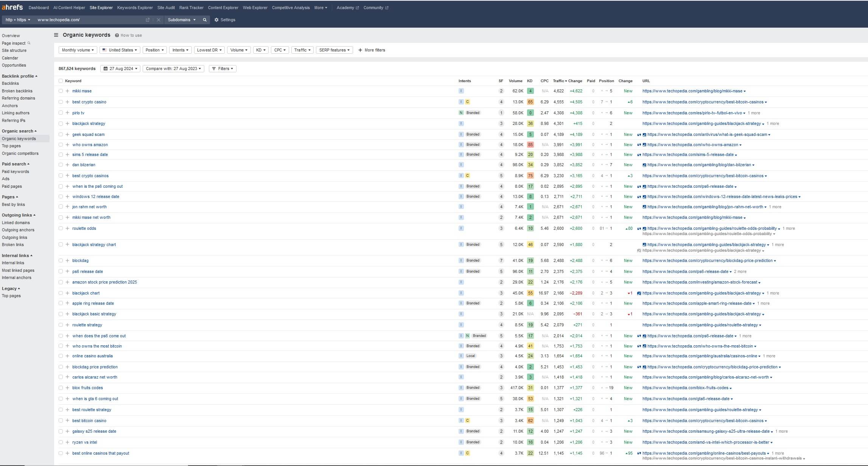
Task: Open Lowest DR filter dropdown
Action: click(210, 50)
